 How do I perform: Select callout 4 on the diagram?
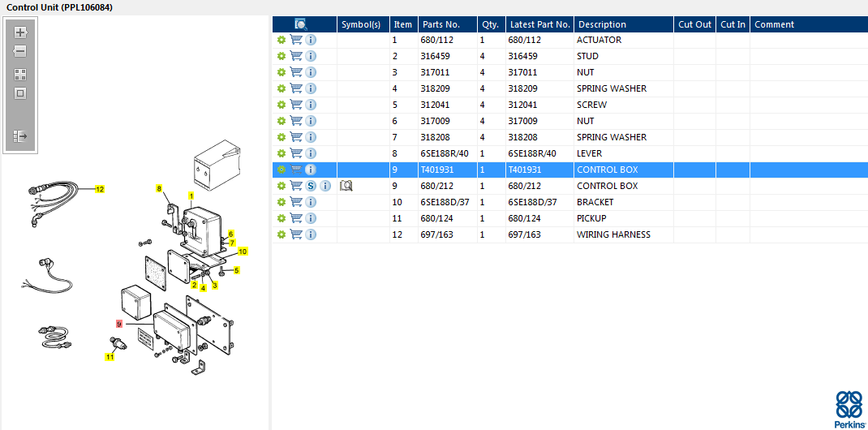coord(204,288)
